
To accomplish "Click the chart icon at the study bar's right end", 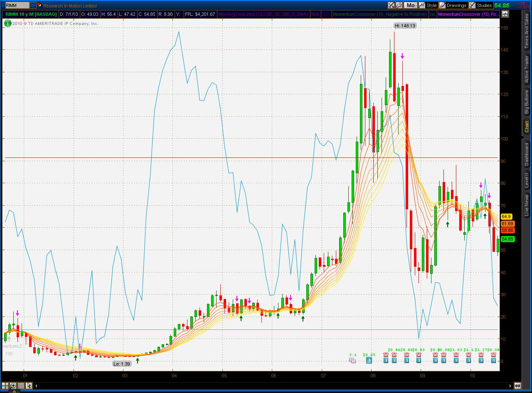I will click(505, 14).
